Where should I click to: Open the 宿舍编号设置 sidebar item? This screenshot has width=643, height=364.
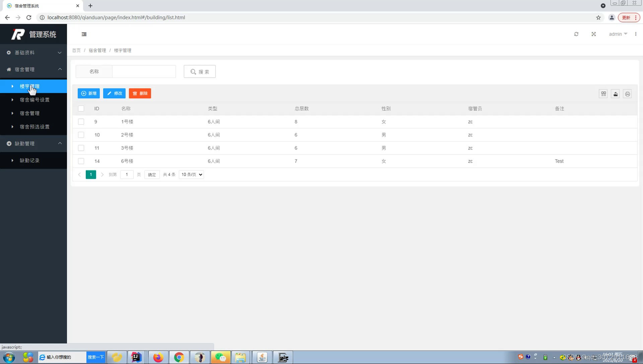33,100
